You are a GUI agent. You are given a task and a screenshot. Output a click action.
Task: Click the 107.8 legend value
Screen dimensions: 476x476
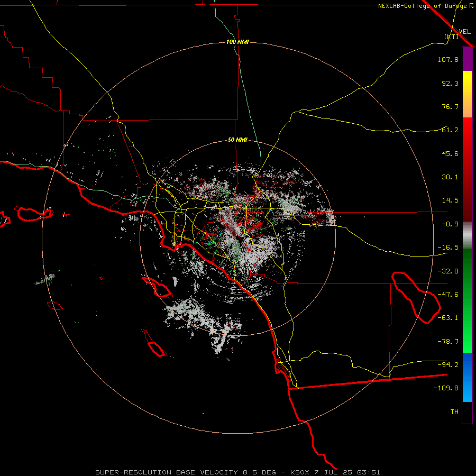pyautogui.click(x=448, y=59)
